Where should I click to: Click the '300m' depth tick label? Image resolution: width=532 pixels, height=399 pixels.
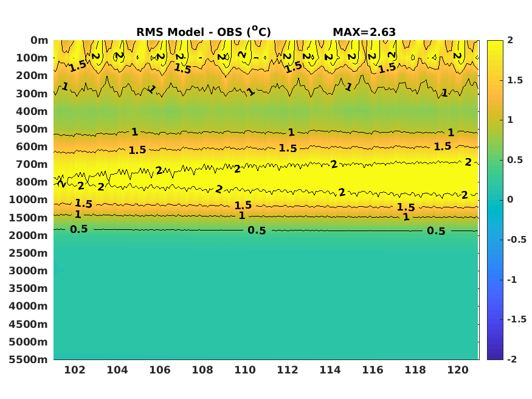coord(32,93)
